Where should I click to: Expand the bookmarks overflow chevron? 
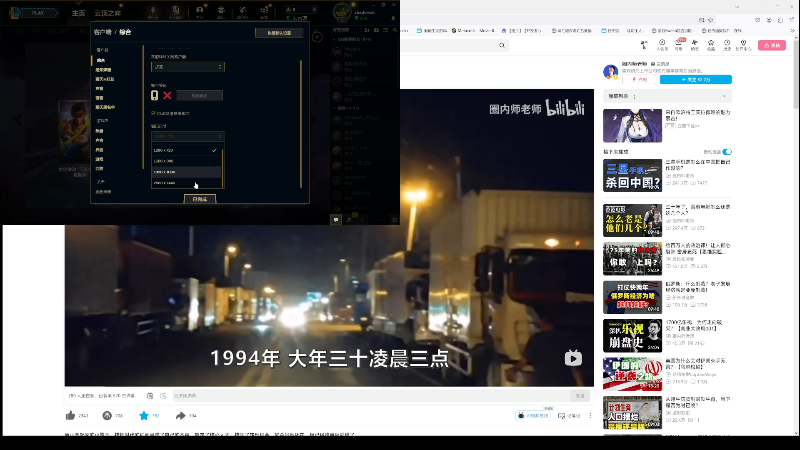(x=792, y=31)
